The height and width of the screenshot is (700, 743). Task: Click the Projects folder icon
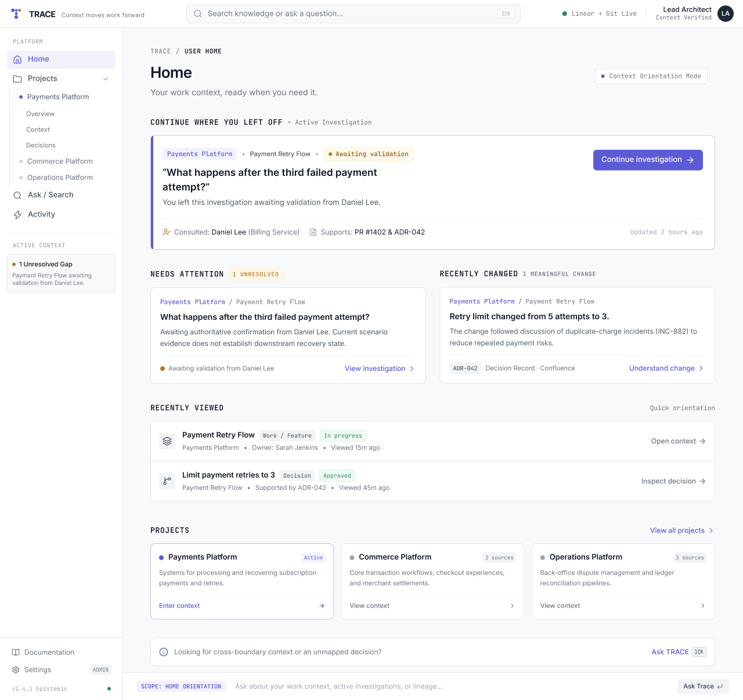coord(17,79)
